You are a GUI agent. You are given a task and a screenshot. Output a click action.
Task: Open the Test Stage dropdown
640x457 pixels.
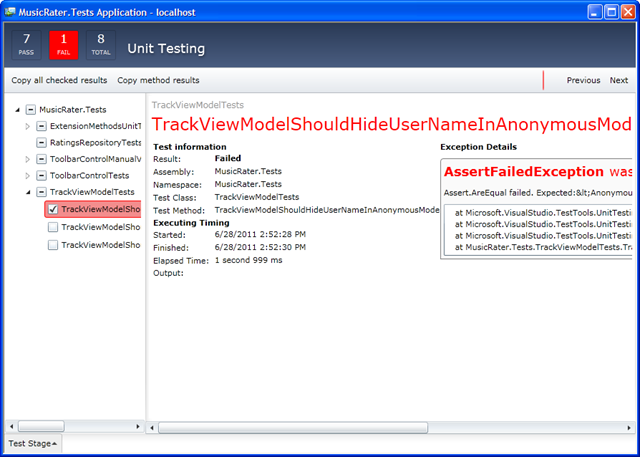[x=33, y=444]
